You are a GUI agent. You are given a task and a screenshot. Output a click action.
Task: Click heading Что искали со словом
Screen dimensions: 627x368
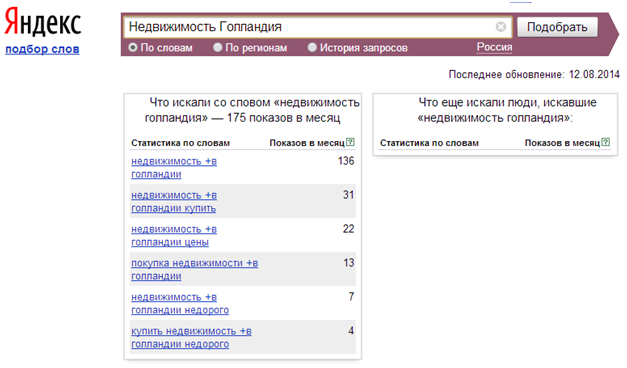pyautogui.click(x=252, y=110)
